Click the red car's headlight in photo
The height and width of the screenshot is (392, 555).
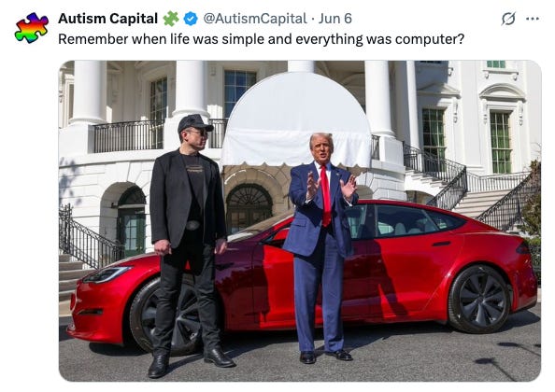(107, 274)
